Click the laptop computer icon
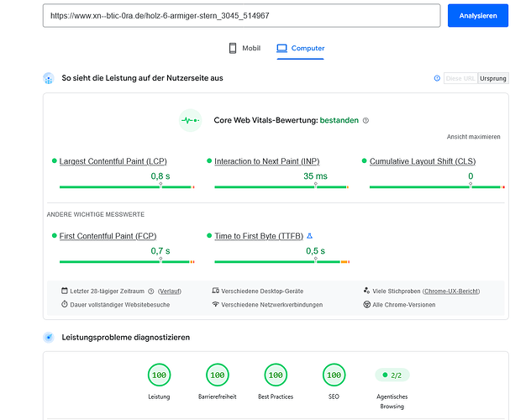This screenshot has height=420, width=531. coord(281,49)
